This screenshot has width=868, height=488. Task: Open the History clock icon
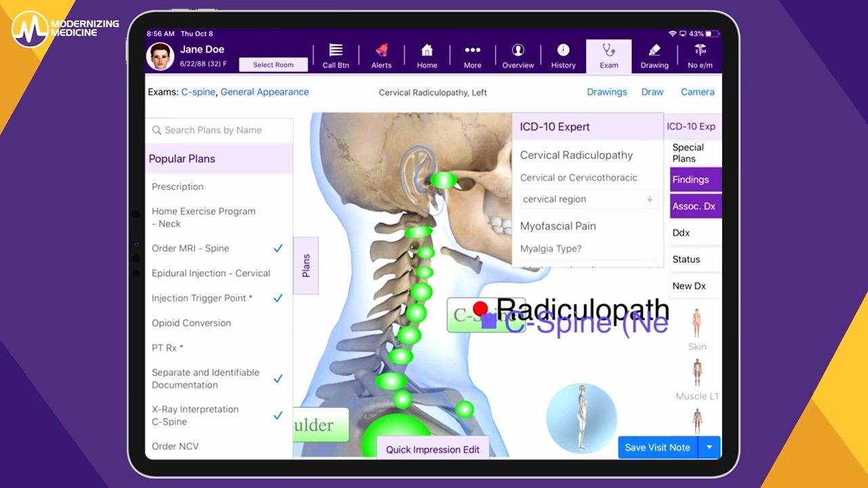[x=563, y=50]
